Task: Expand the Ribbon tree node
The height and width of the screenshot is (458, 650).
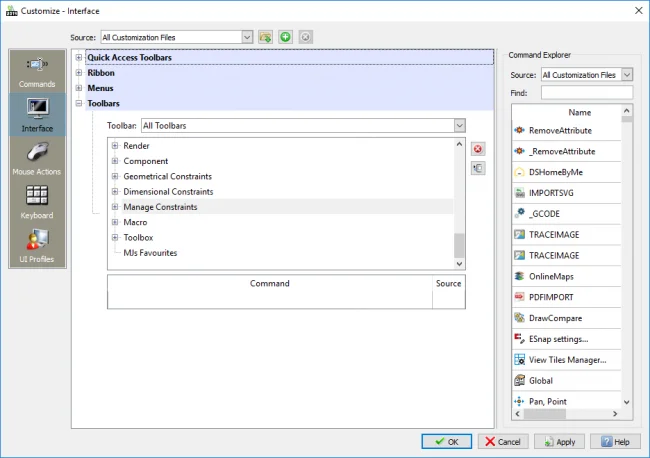Action: [x=79, y=73]
